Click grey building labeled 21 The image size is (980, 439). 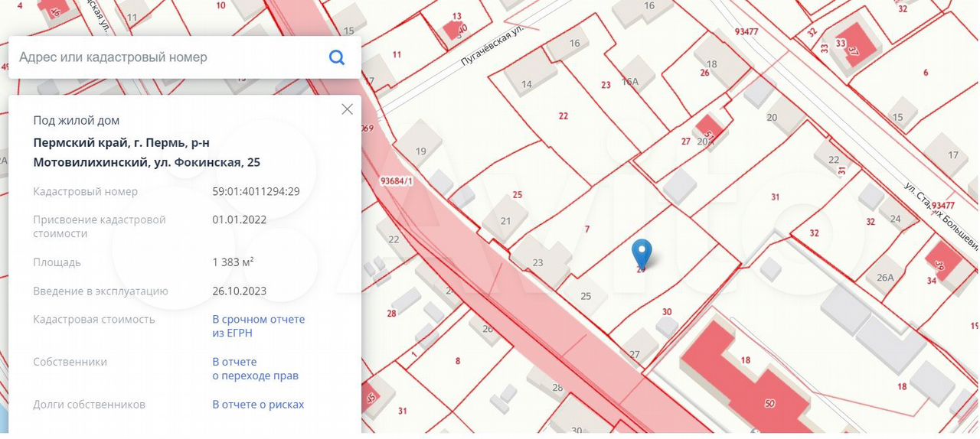(505, 219)
